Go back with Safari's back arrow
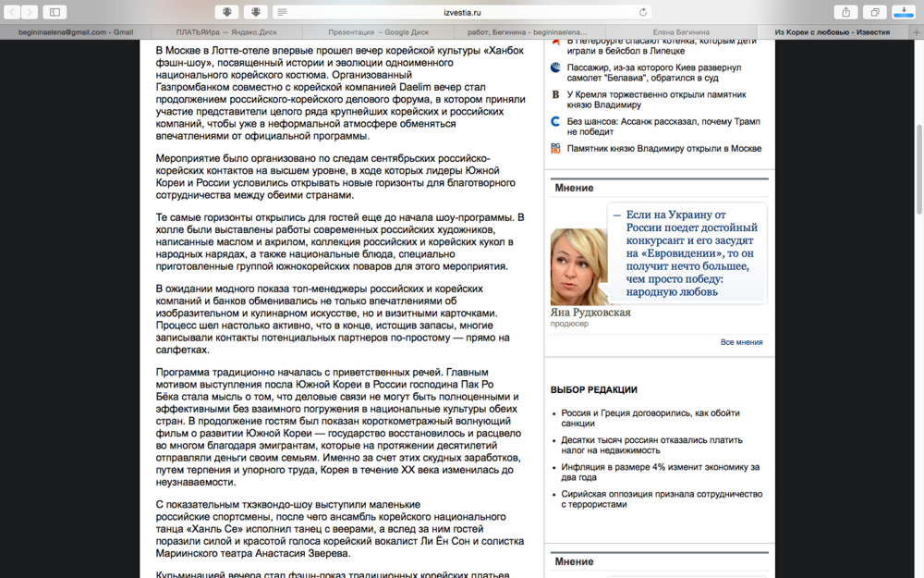 click(x=12, y=12)
